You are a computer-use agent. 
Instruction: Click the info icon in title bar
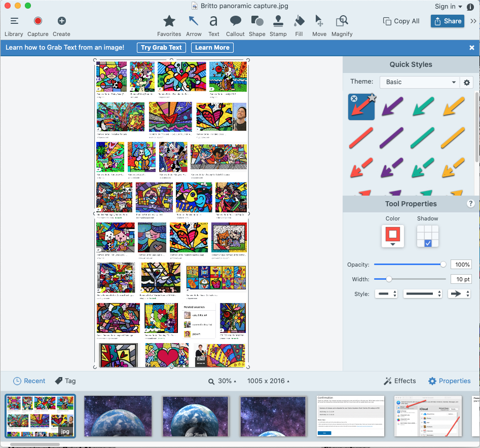coord(470,7)
